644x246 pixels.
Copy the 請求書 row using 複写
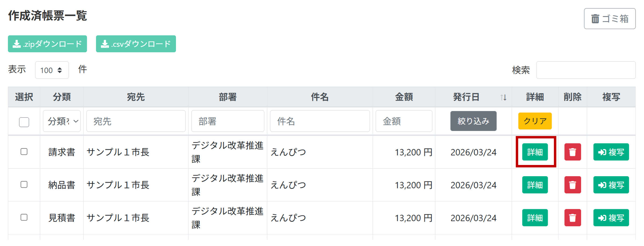pyautogui.click(x=611, y=152)
